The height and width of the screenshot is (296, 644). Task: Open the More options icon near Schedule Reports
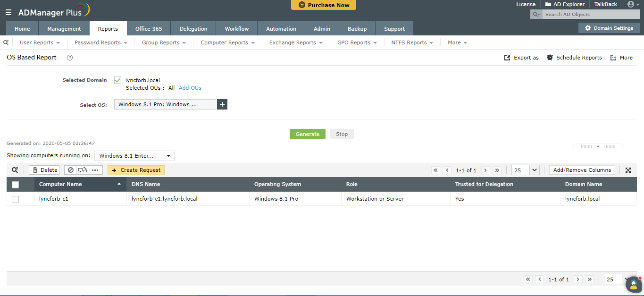pyautogui.click(x=613, y=58)
